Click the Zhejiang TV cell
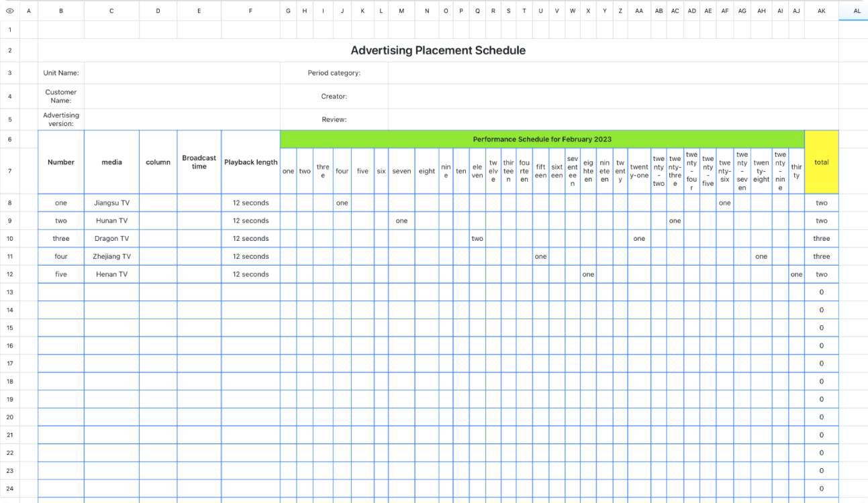This screenshot has height=503, width=868. [111, 256]
